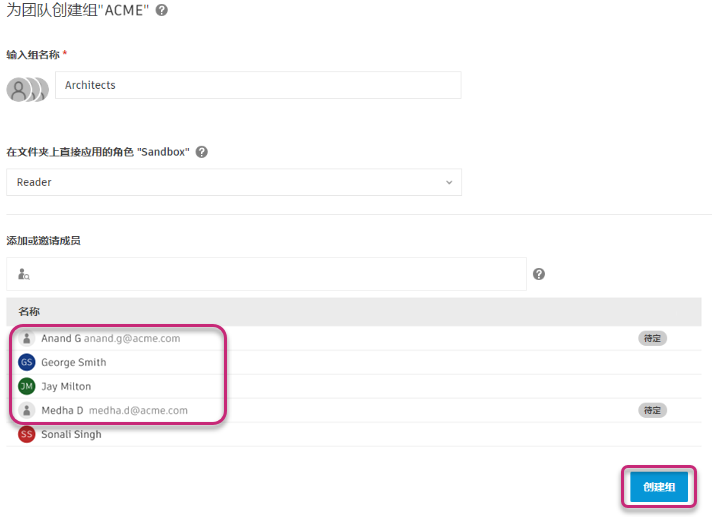This screenshot has width=712, height=519.
Task: Click Medha D's grey avatar icon
Action: [27, 410]
